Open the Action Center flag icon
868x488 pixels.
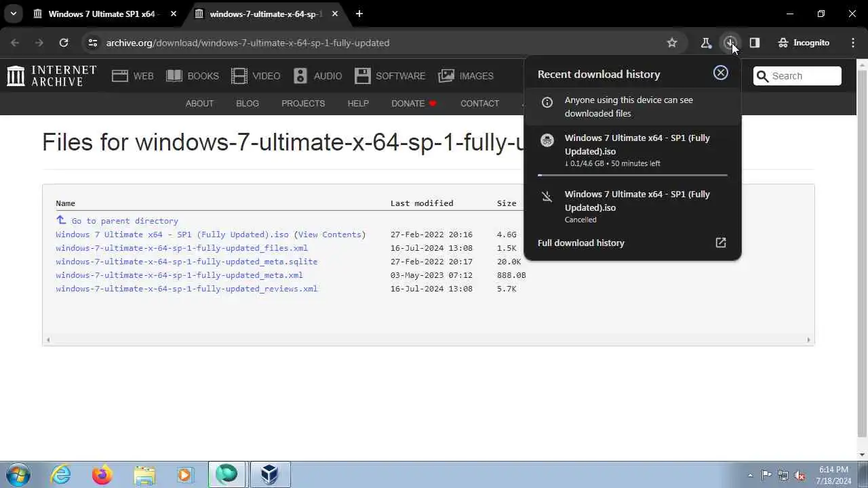pyautogui.click(x=766, y=475)
